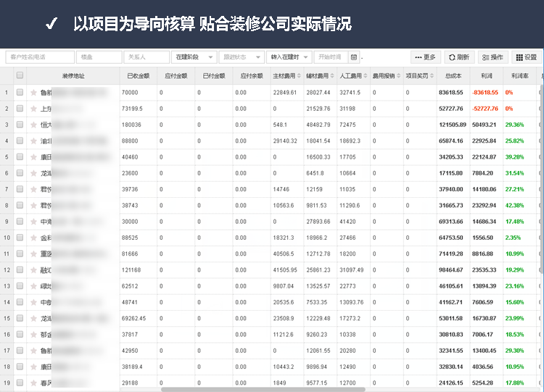Image resolution: width=544 pixels, height=392 pixels.
Task: Star the row 9 project with 30000 received
Action: pos(33,222)
